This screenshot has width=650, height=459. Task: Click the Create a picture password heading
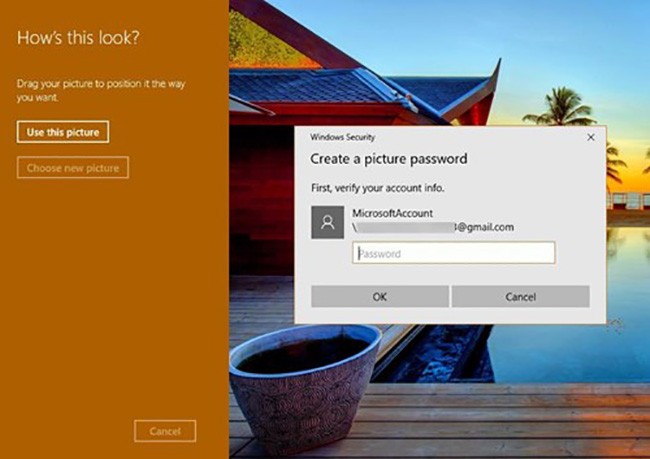point(389,159)
